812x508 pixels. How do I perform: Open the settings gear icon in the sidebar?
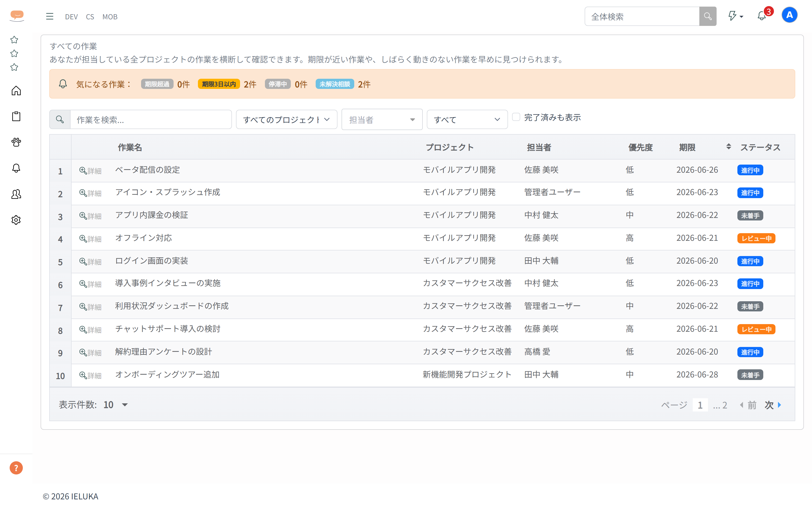[x=16, y=220]
